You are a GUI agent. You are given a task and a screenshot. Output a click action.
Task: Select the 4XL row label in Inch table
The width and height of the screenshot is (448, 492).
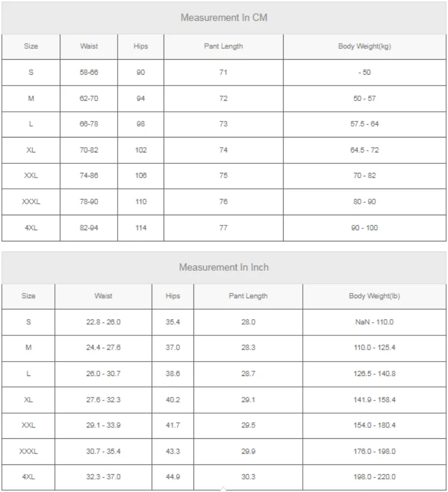[x=28, y=477]
